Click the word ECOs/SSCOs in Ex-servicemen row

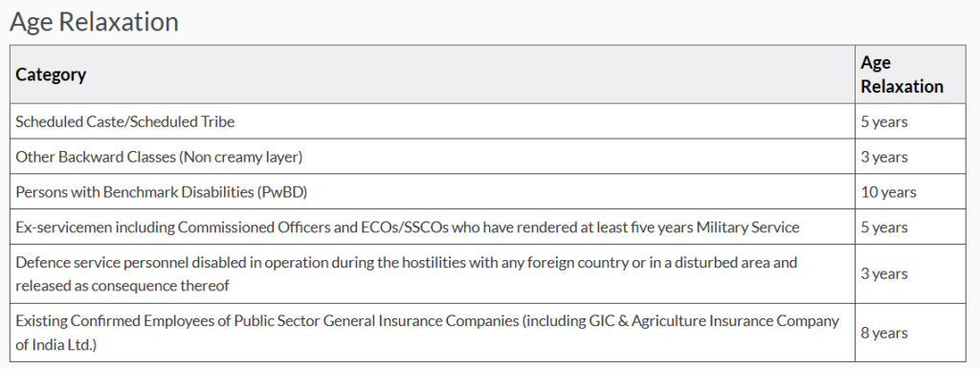(x=363, y=228)
